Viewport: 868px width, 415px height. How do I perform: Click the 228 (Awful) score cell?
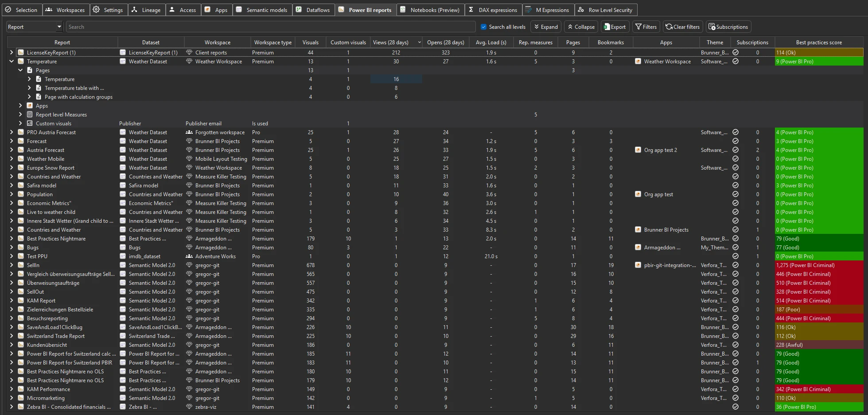819,345
